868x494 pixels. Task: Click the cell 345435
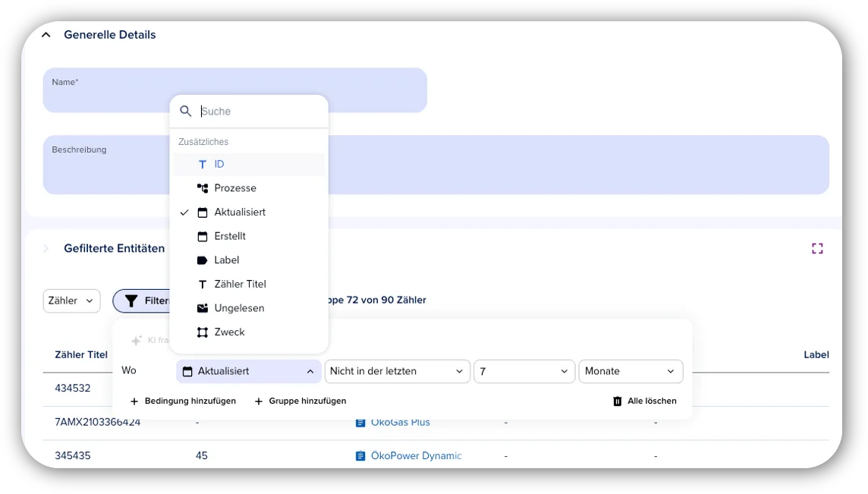point(73,456)
